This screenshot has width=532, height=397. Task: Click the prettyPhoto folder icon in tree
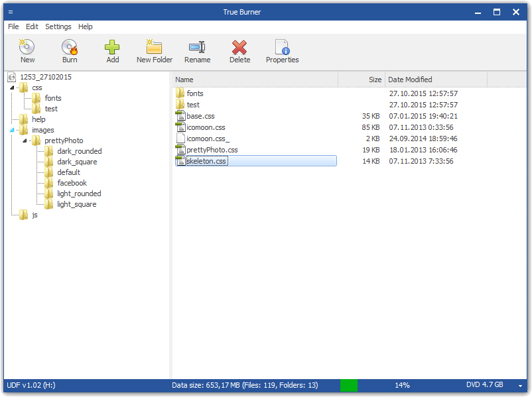[x=36, y=141]
